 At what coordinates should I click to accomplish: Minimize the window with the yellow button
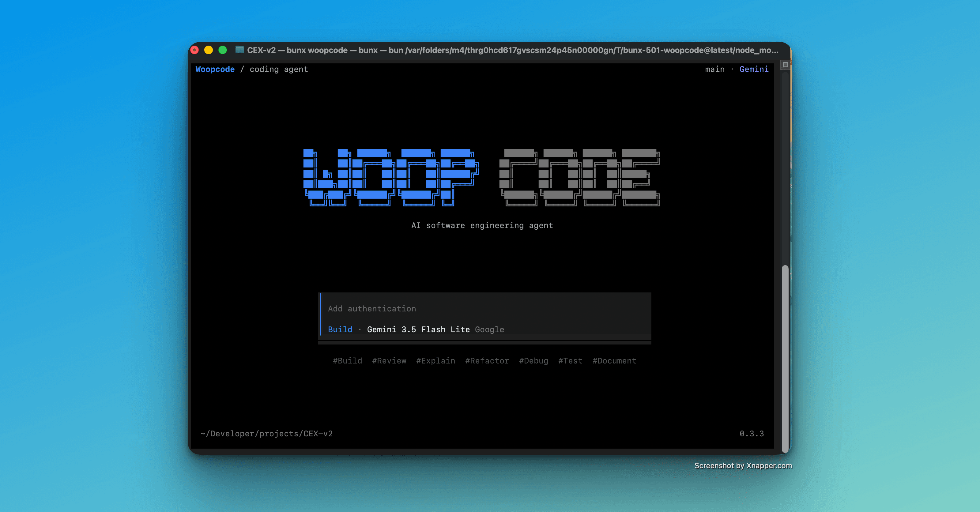209,50
